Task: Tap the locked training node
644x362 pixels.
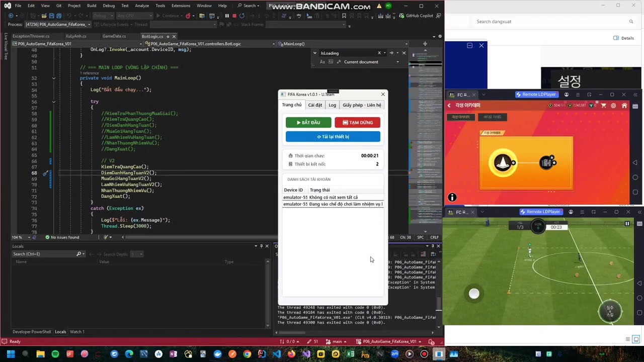Action: tap(547, 162)
